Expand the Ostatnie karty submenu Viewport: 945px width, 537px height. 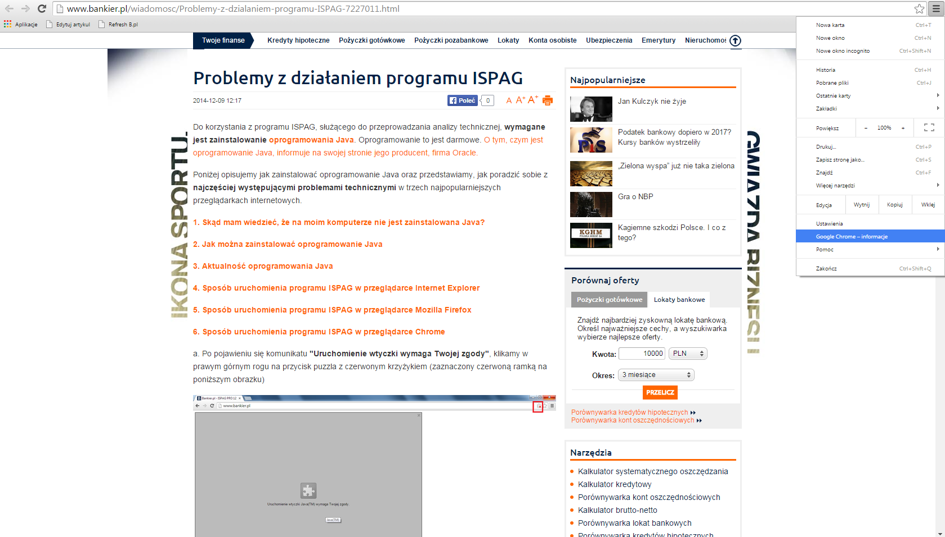(870, 96)
